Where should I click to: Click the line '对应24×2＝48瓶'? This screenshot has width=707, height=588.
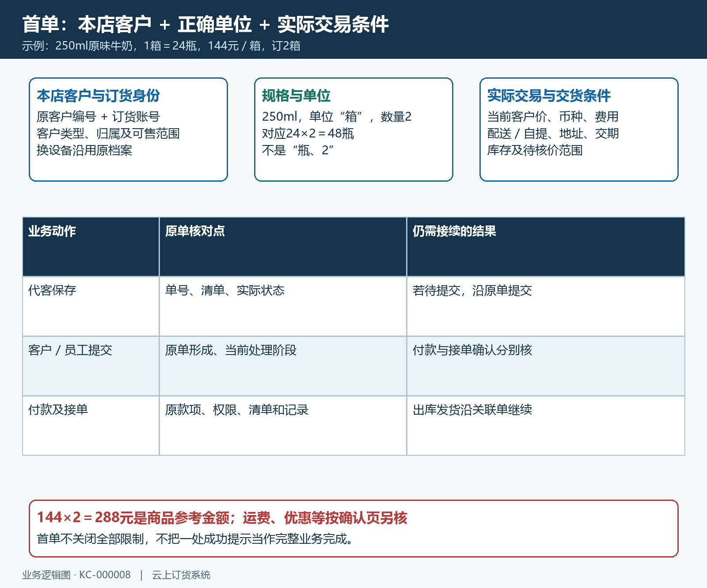pos(308,134)
